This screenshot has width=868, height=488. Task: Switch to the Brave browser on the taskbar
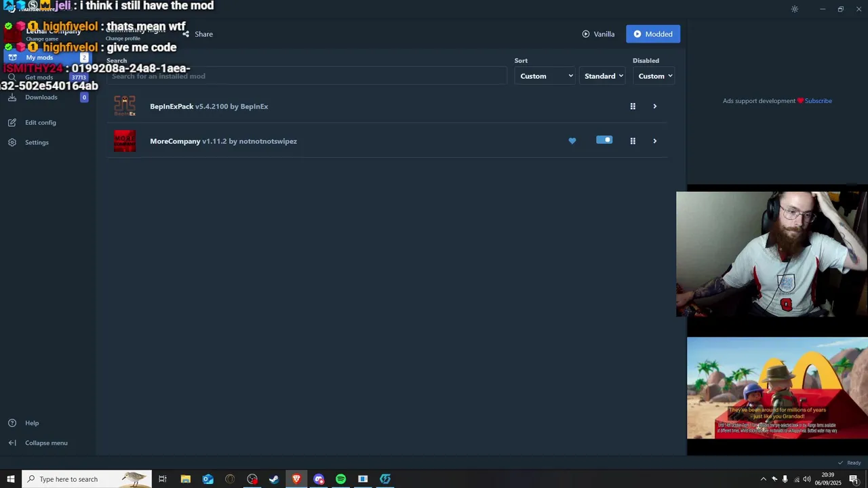pos(296,479)
